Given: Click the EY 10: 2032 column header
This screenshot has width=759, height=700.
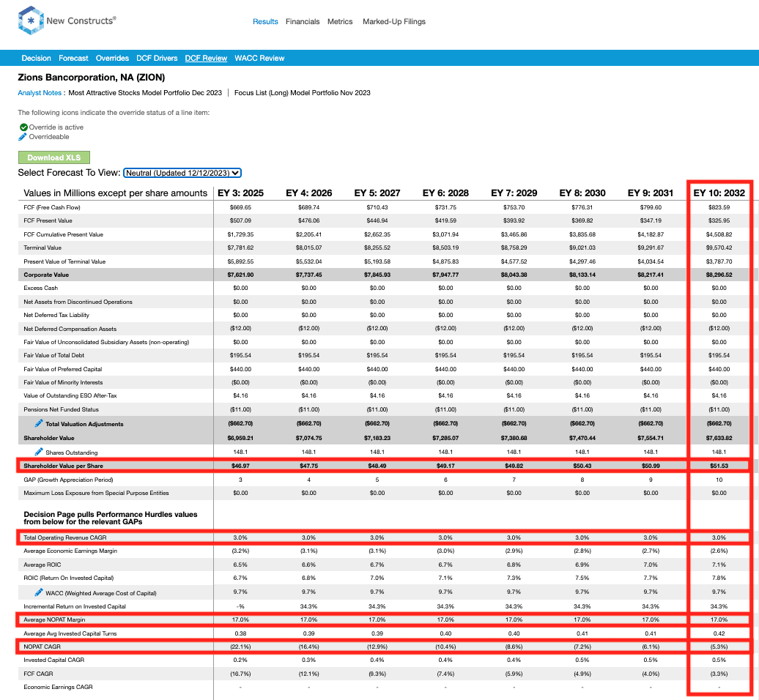Looking at the screenshot, I should tap(719, 193).
